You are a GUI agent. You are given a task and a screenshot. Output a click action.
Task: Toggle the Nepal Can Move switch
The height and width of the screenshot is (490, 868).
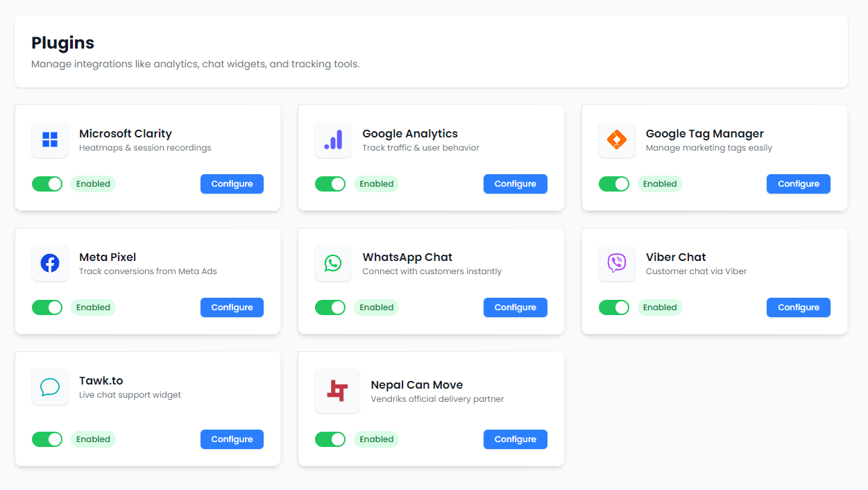(x=330, y=439)
